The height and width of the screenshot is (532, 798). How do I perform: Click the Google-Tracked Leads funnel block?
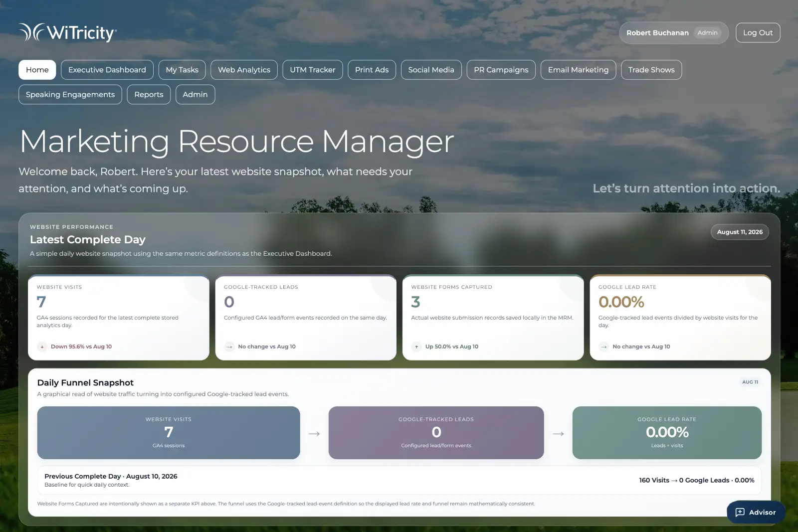436,433
